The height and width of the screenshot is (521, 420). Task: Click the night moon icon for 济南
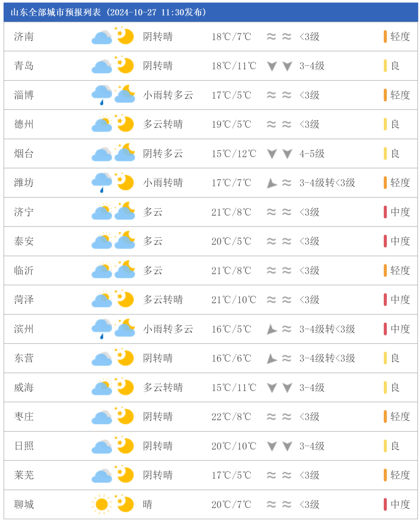coord(124,36)
